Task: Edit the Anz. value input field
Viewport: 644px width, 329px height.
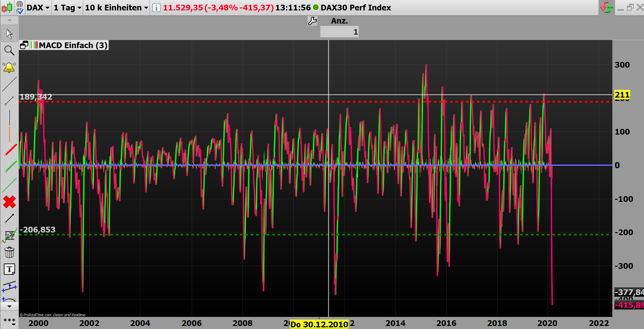Action: point(339,32)
